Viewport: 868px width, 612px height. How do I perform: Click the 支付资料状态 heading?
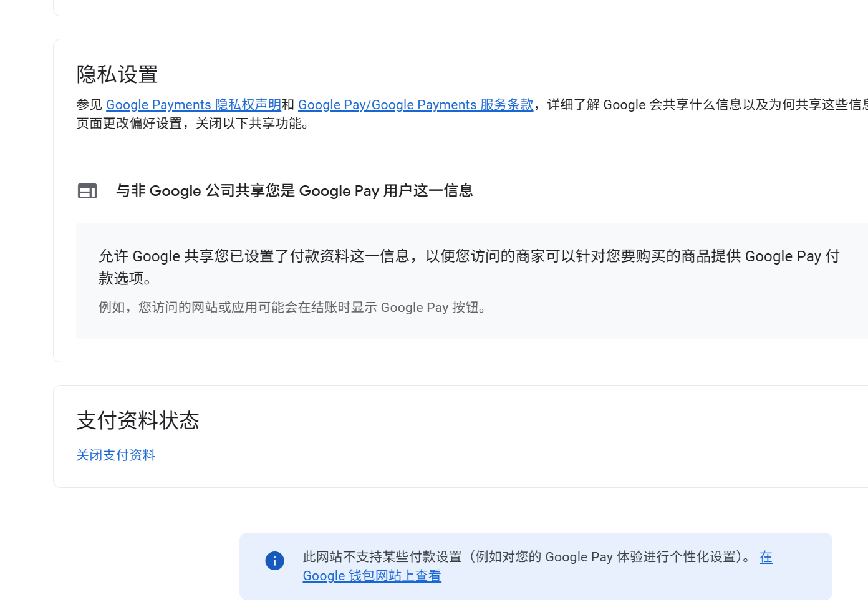tap(138, 420)
